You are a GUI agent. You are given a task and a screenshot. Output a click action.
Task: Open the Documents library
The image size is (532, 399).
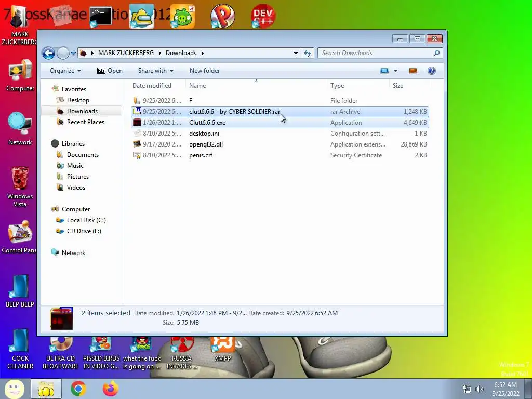coord(83,155)
